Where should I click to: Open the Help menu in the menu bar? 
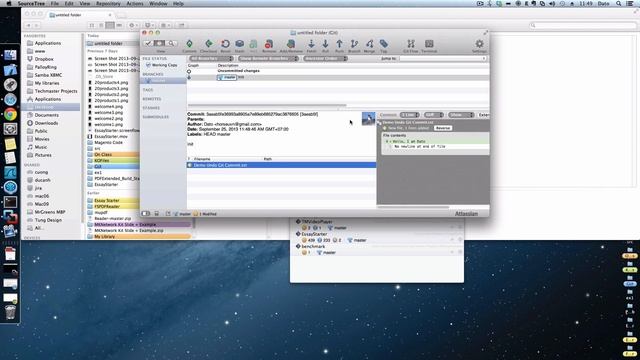click(x=178, y=4)
